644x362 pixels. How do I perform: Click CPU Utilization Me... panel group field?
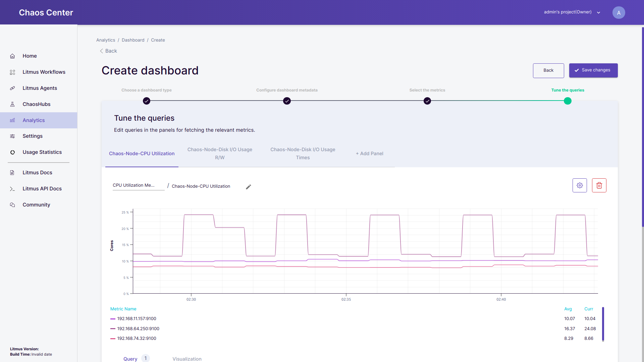[138, 185]
